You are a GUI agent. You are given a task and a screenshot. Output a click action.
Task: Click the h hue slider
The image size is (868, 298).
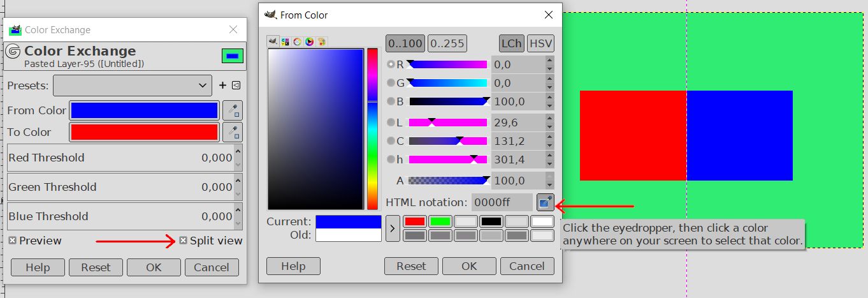(x=447, y=160)
